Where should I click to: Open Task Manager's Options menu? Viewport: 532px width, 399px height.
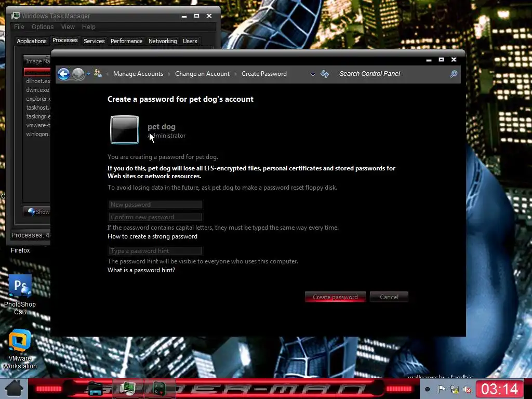click(43, 27)
